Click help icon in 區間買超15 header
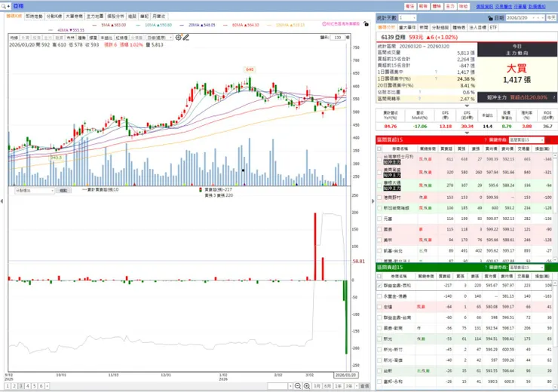The image size is (558, 392). click(486, 139)
